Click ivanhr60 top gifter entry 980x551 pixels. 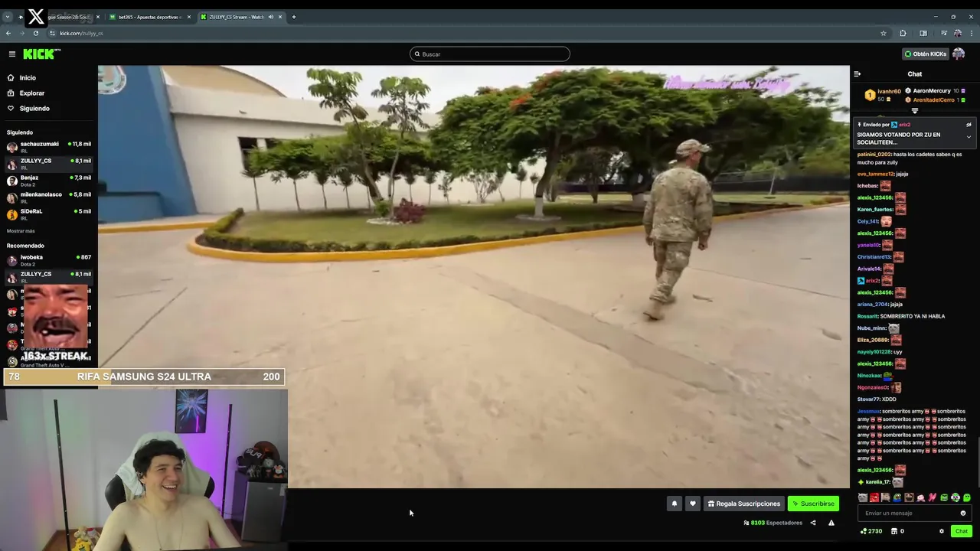883,95
